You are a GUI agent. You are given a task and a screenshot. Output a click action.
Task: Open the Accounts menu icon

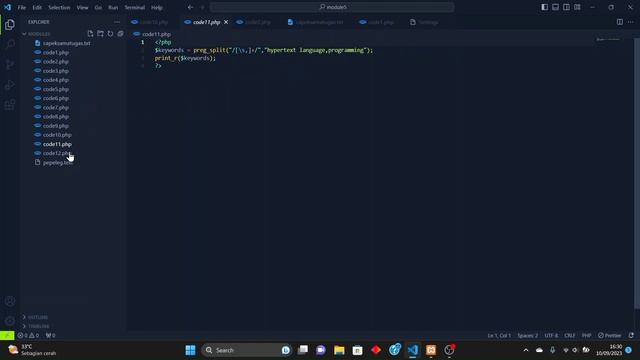click(x=10, y=301)
